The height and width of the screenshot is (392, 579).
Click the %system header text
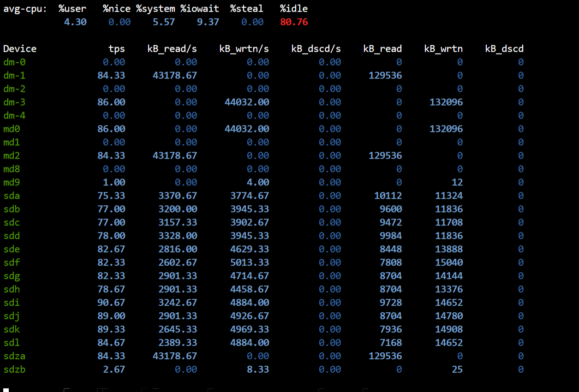pyautogui.click(x=155, y=9)
